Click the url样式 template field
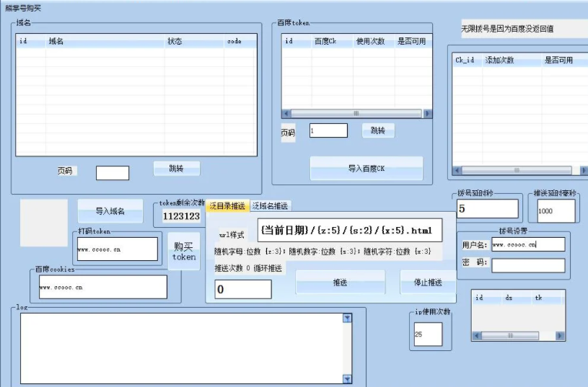This screenshot has width=588, height=387. tap(350, 231)
